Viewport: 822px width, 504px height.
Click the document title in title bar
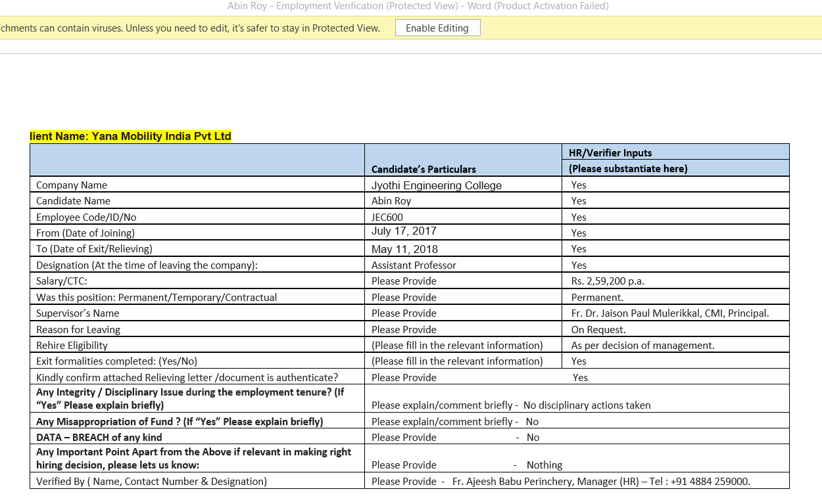[x=418, y=6]
